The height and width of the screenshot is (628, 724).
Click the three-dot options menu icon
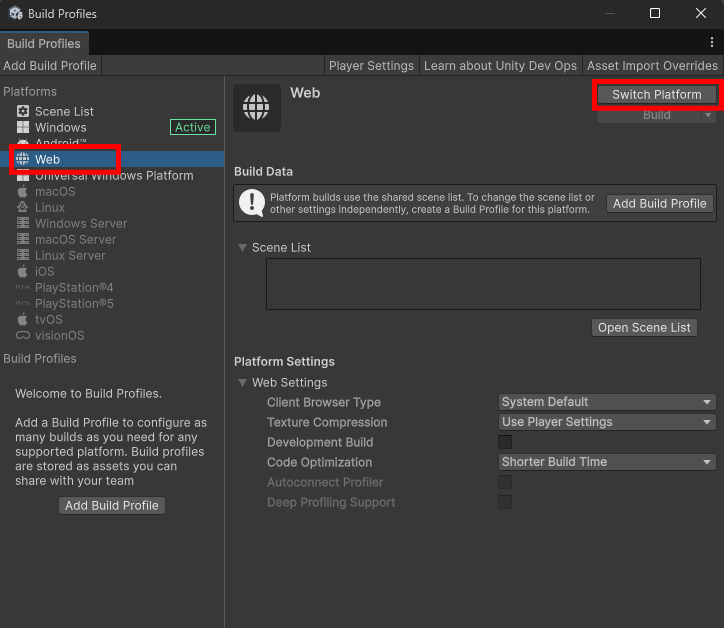click(711, 42)
